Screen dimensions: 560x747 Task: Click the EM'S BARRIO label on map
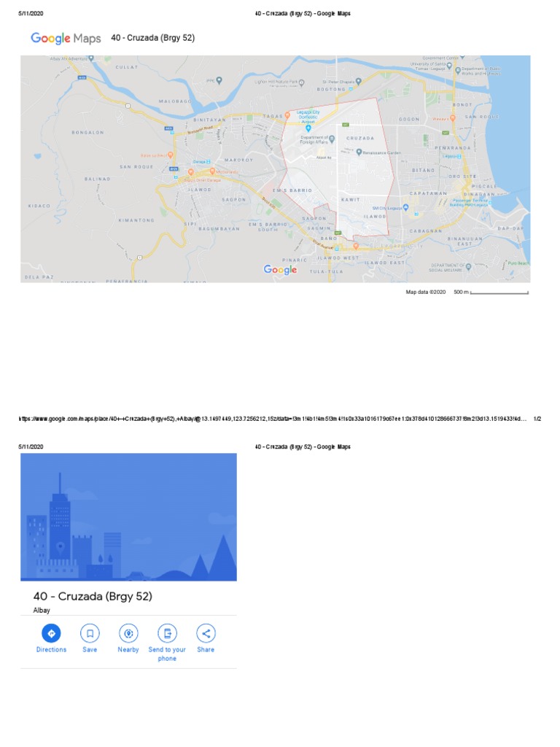tap(292, 190)
